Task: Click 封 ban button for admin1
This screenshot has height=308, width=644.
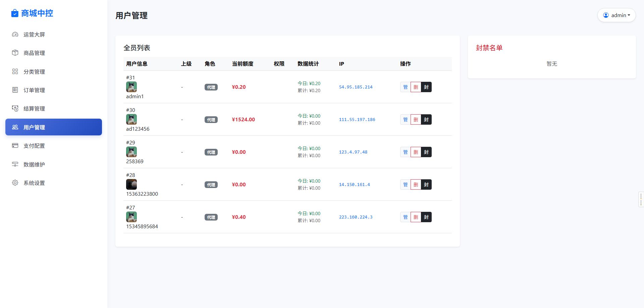Action: click(x=426, y=87)
